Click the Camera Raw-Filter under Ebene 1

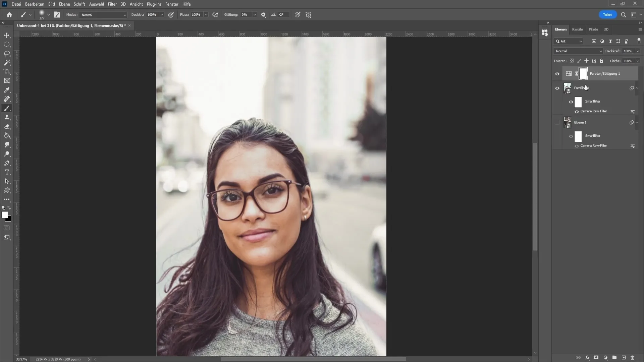pos(594,145)
